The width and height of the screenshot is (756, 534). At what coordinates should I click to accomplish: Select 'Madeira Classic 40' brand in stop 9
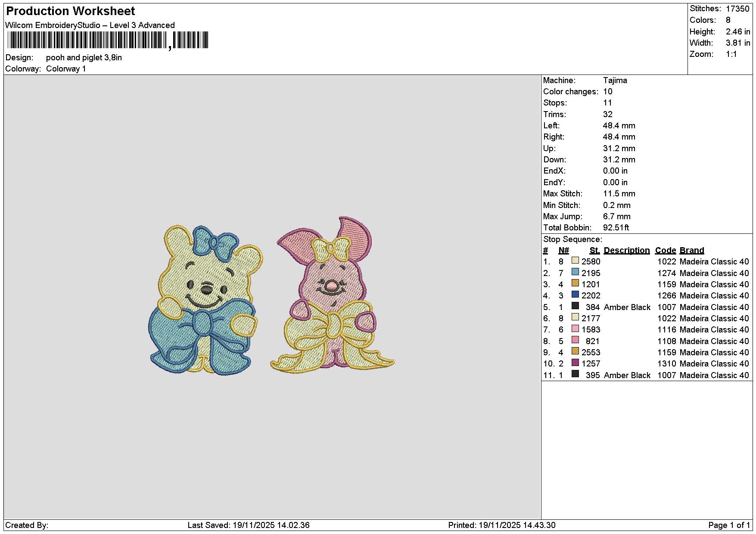[x=714, y=353]
